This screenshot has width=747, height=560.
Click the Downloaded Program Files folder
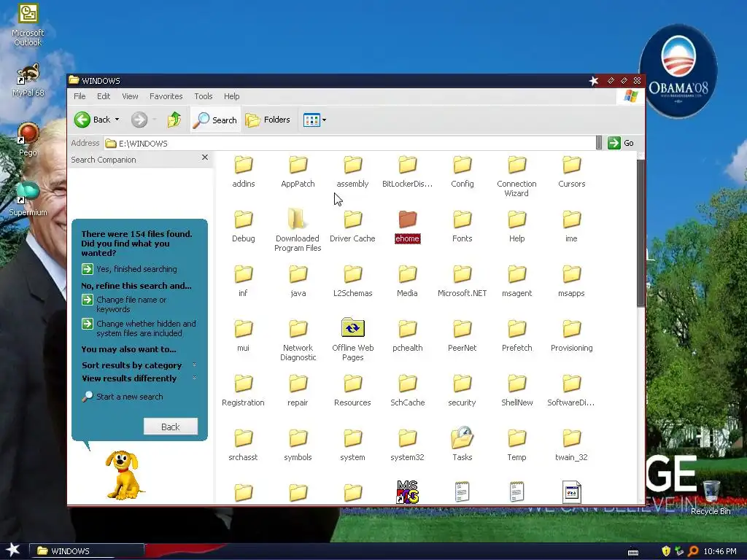[x=298, y=230]
